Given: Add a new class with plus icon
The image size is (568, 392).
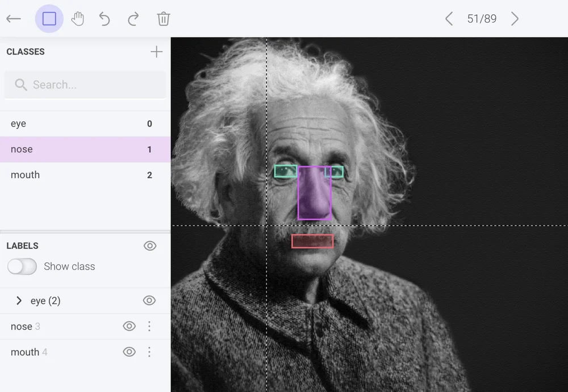Looking at the screenshot, I should [157, 52].
